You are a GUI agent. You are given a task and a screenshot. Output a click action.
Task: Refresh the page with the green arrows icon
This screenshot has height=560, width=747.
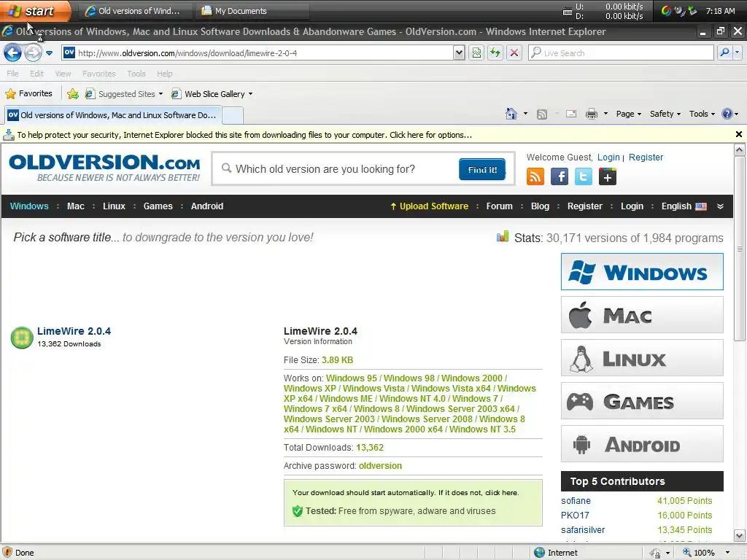tap(495, 52)
